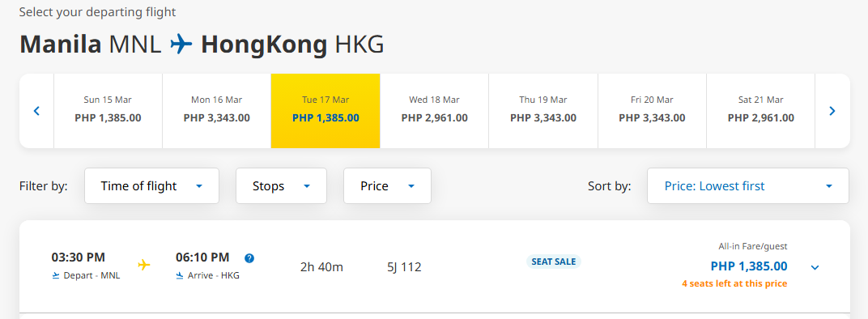Open arrival time info question mark icon
The image size is (868, 319).
click(x=249, y=258)
